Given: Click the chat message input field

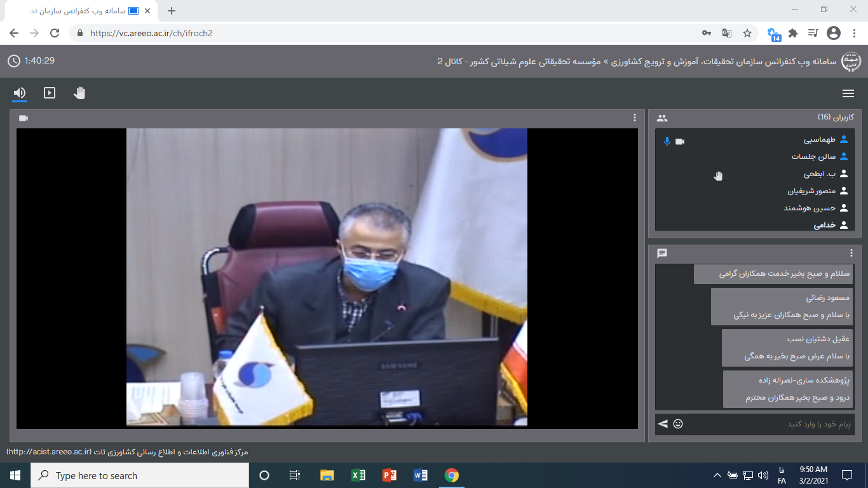Looking at the screenshot, I should pyautogui.click(x=769, y=424).
